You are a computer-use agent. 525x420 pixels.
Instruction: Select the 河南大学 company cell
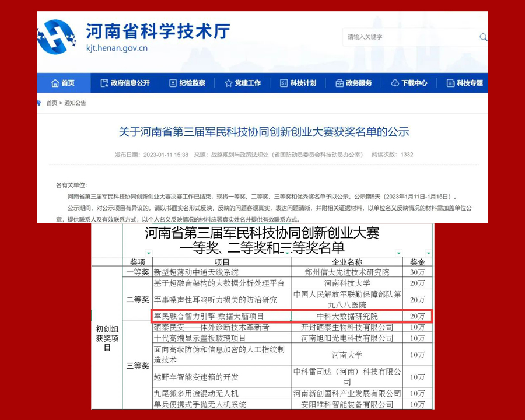tap(347, 354)
